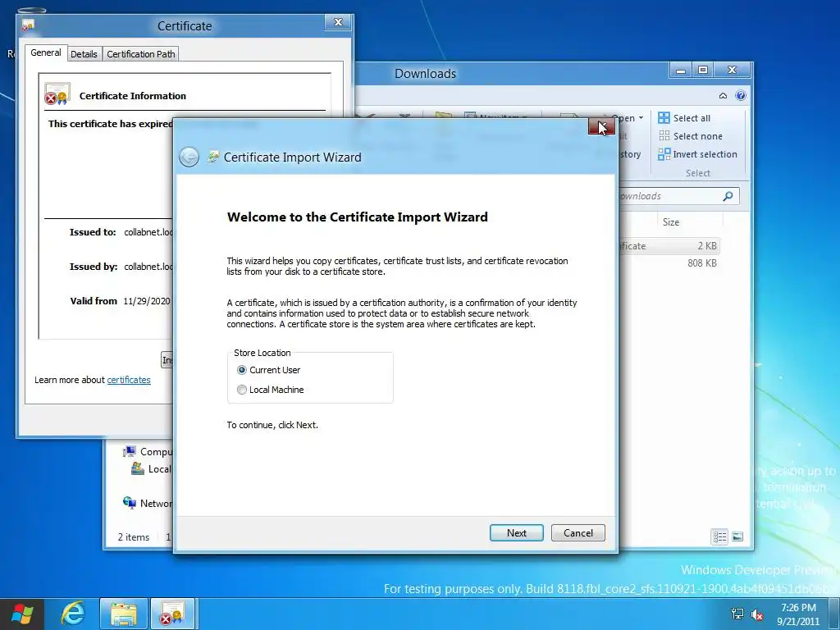
Task: Open Downloads window help icon
Action: tap(741, 95)
